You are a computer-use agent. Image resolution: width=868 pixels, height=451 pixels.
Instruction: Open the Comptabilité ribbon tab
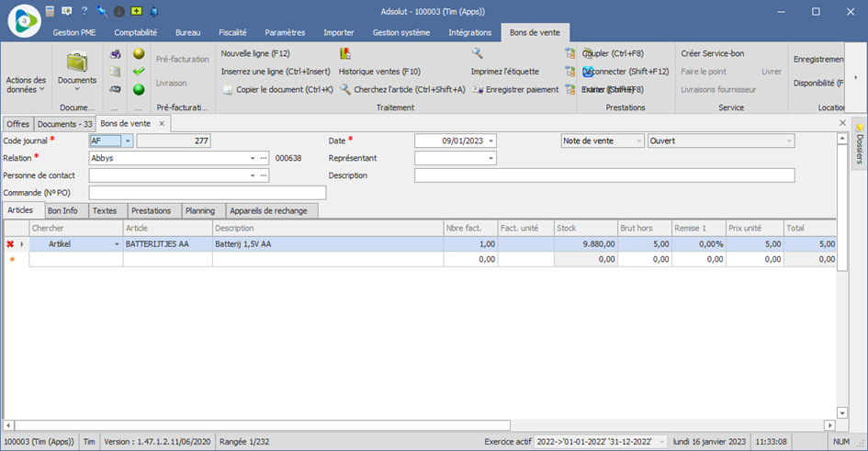(x=136, y=33)
